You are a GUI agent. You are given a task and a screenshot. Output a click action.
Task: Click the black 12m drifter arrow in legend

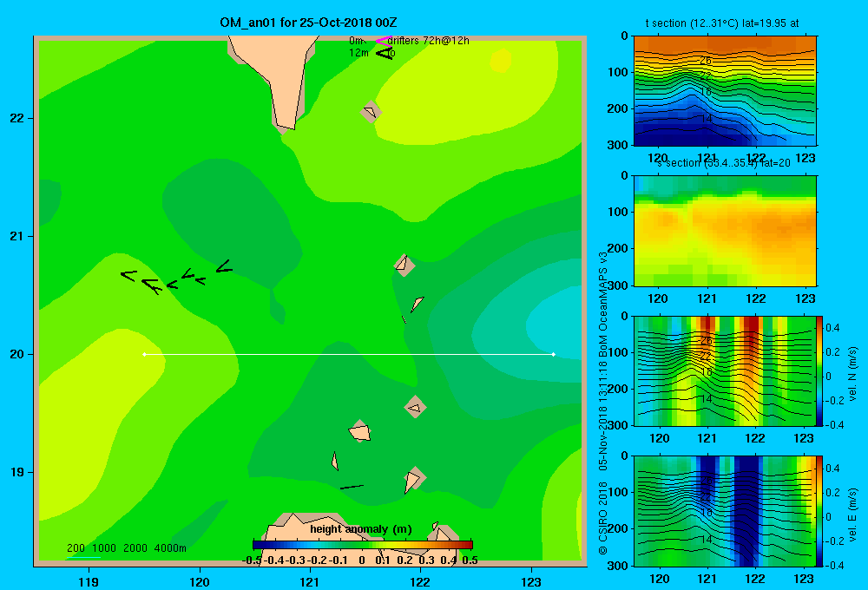[385, 53]
